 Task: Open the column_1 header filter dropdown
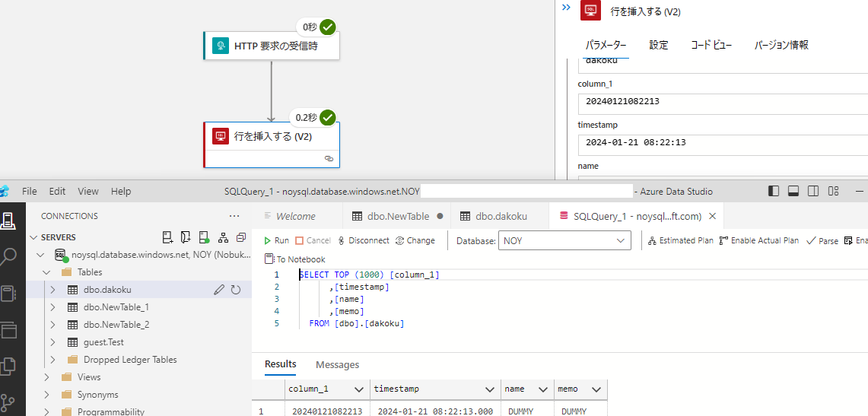pyautogui.click(x=359, y=389)
